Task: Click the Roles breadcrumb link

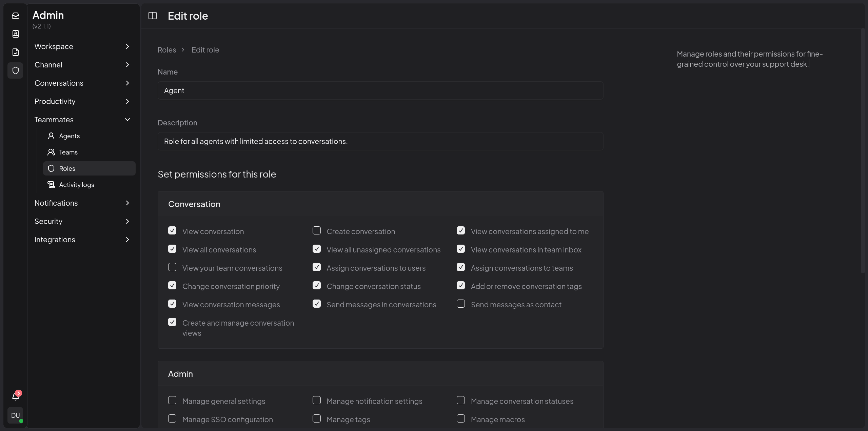Action: 167,50
